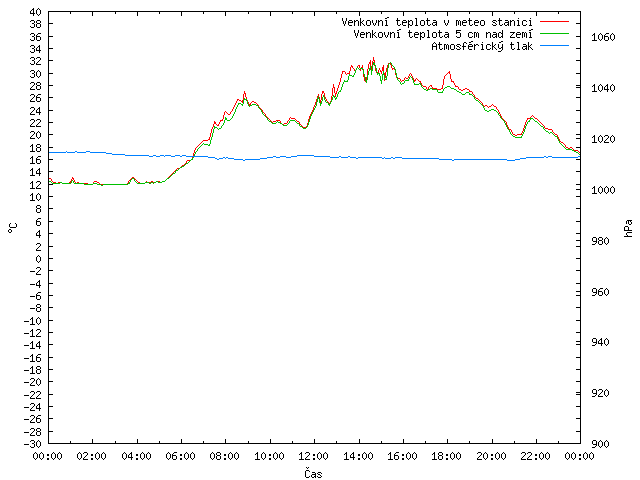Click the blue legend line sample
The image size is (640, 480).
tap(554, 46)
